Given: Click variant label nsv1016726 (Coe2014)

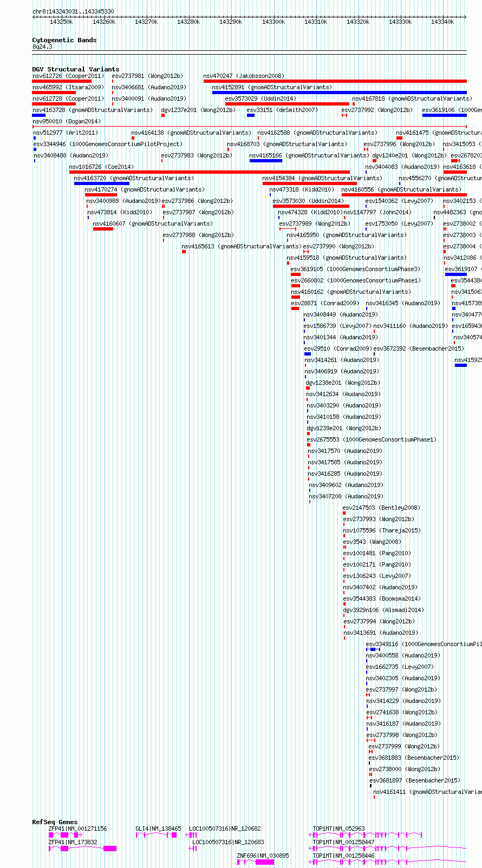Looking at the screenshot, I should point(101,167).
